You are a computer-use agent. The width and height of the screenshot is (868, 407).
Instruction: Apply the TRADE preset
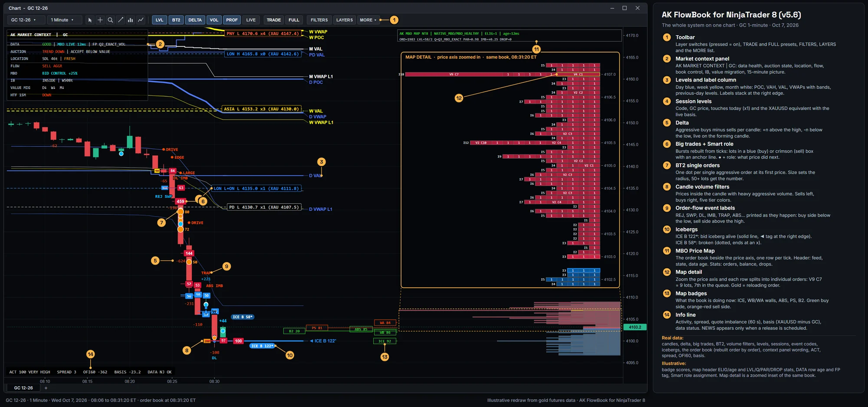point(273,20)
